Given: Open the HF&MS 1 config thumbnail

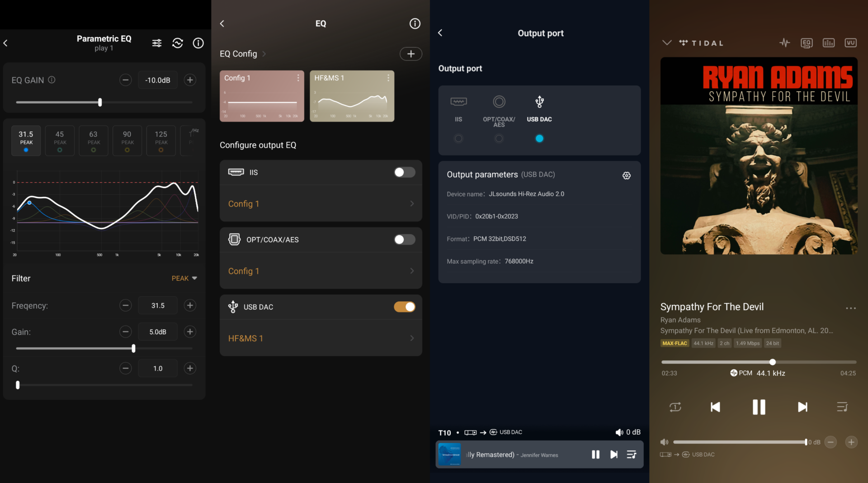Looking at the screenshot, I should [x=352, y=96].
